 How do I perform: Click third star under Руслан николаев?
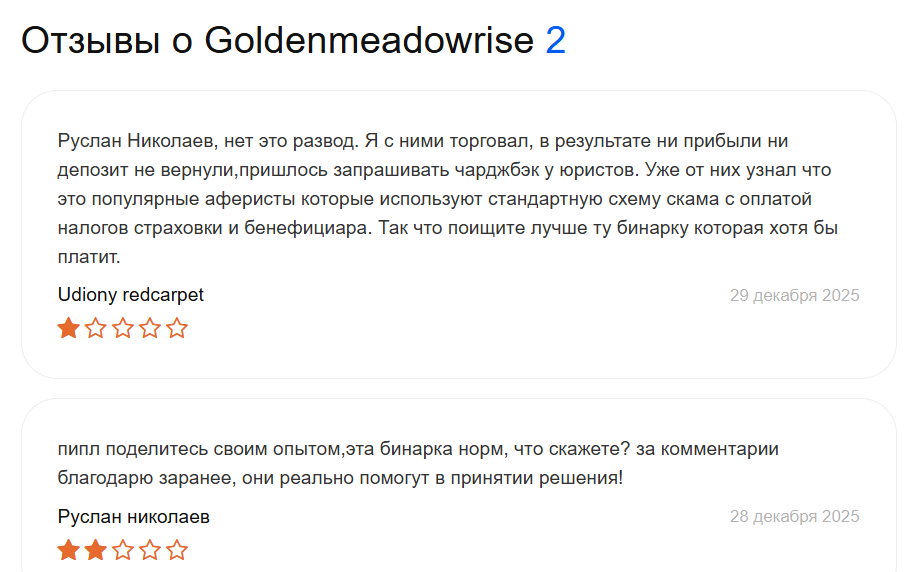pyautogui.click(x=123, y=550)
